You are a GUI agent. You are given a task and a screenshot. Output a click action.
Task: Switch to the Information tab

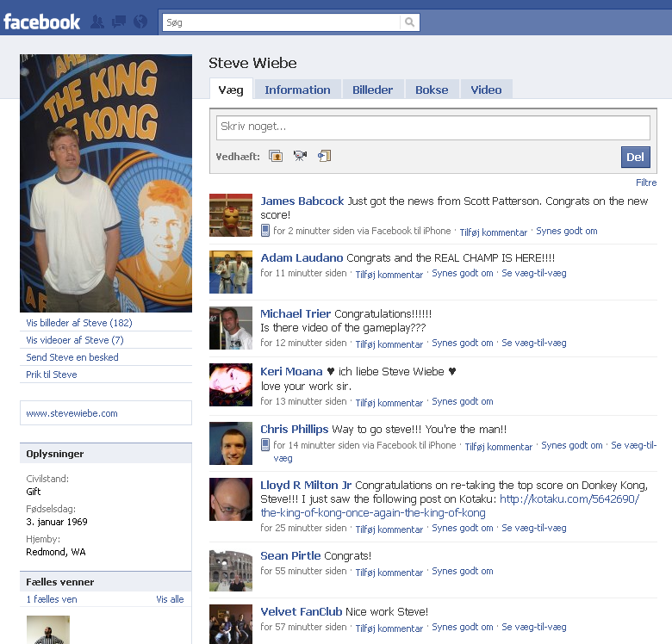297,90
